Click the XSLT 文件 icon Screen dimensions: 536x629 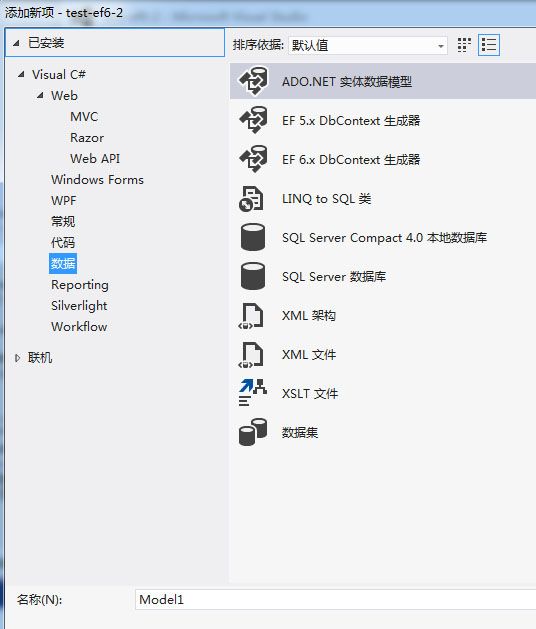pyautogui.click(x=253, y=392)
